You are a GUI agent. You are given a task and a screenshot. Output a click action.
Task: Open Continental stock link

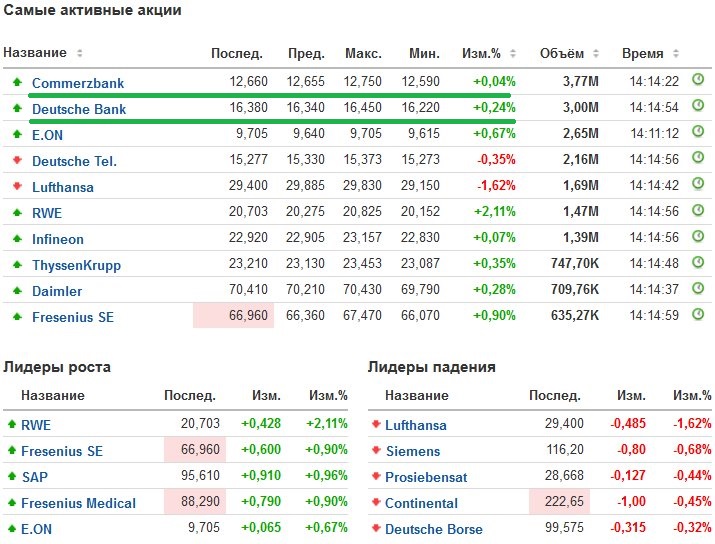click(421, 503)
